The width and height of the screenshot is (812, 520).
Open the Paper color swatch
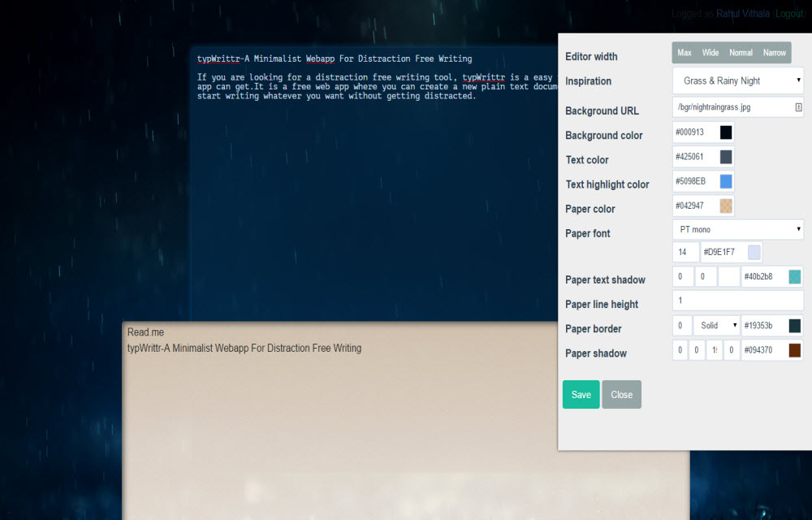pyautogui.click(x=726, y=206)
